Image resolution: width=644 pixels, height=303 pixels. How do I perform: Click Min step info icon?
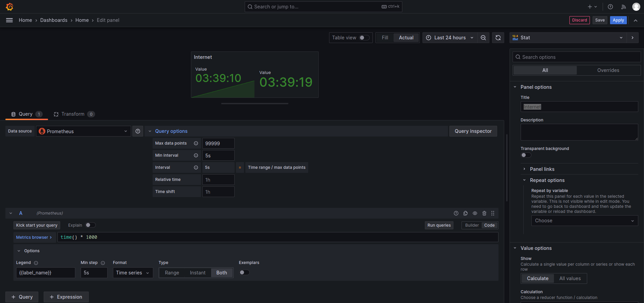coord(103,263)
